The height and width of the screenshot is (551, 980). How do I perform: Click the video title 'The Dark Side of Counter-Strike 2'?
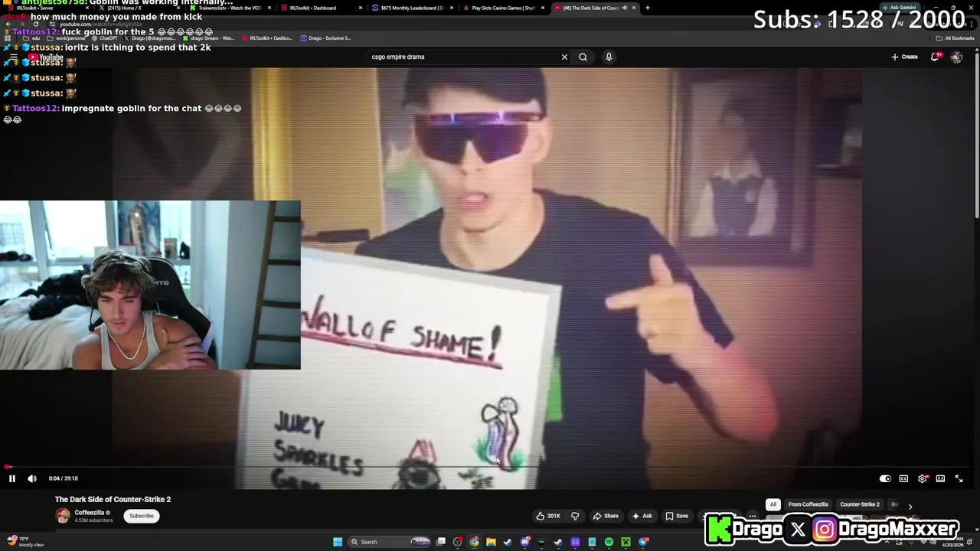(x=113, y=499)
